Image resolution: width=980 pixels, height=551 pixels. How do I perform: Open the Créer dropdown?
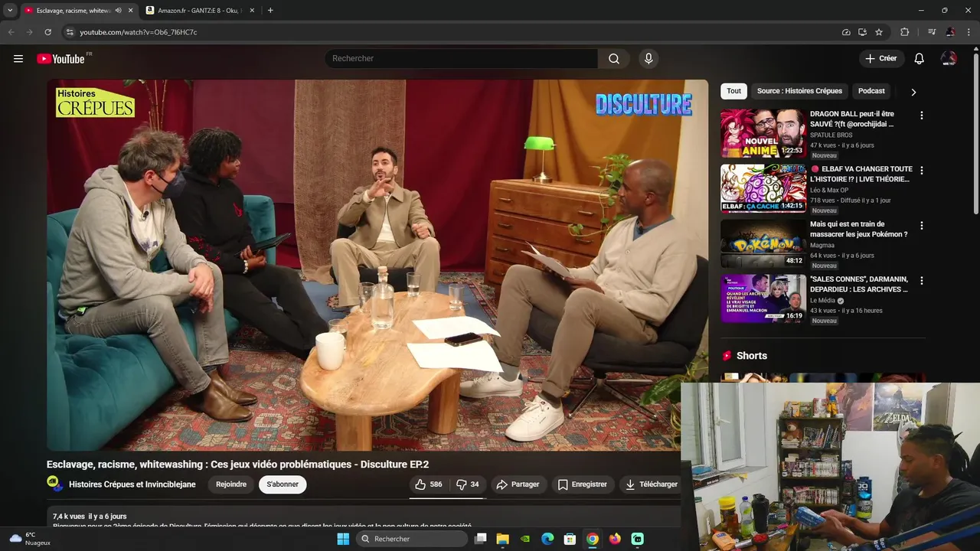tap(882, 59)
